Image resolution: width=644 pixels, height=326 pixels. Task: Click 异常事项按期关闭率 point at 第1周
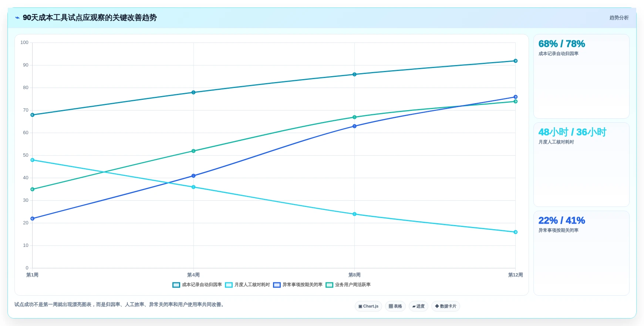tap(33, 218)
